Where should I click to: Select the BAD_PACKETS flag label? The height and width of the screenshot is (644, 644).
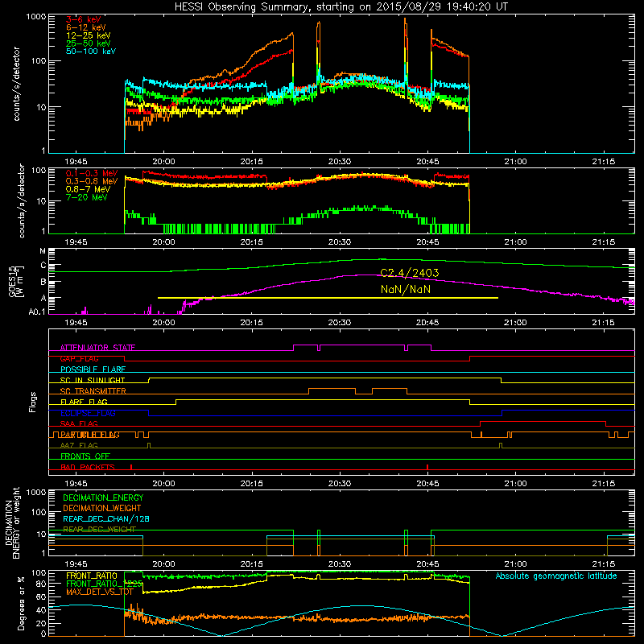coord(88,467)
